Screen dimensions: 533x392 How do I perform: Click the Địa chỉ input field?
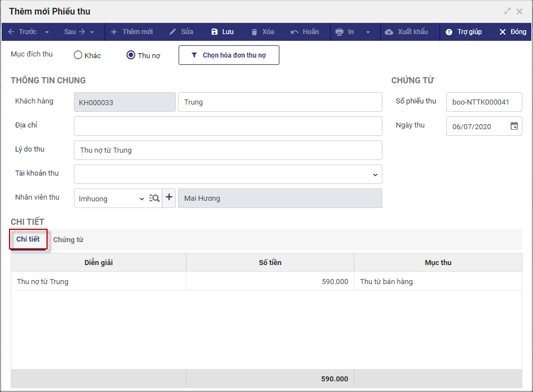pos(228,126)
